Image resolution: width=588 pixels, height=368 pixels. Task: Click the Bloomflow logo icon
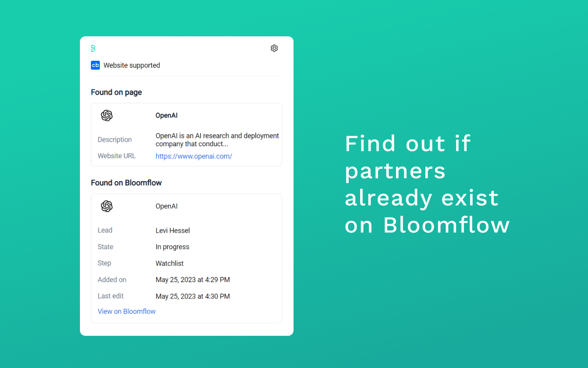click(x=93, y=48)
